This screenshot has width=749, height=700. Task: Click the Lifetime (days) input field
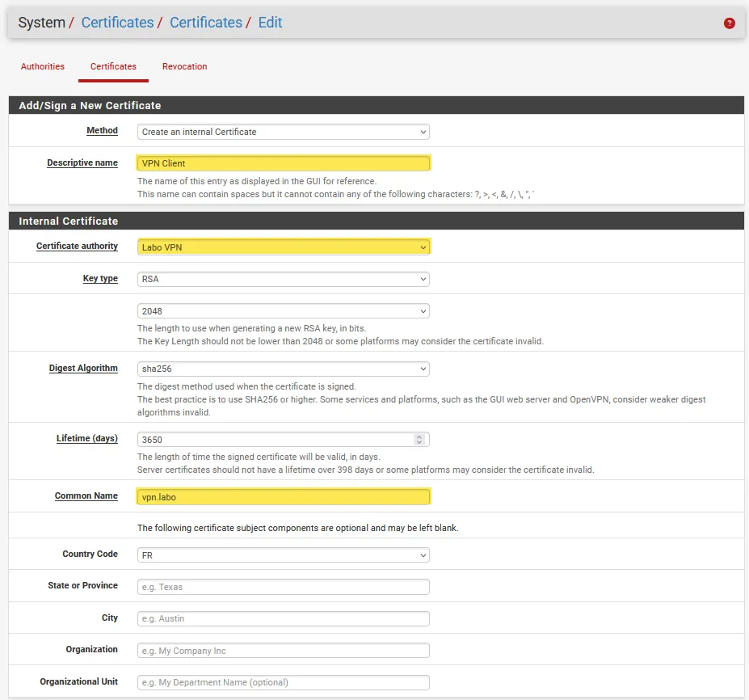tap(275, 440)
